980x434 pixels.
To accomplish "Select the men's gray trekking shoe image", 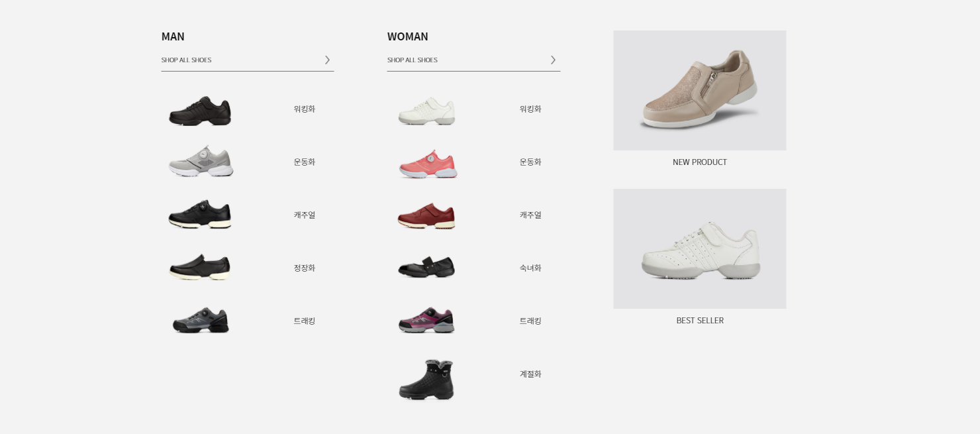I will tap(201, 320).
